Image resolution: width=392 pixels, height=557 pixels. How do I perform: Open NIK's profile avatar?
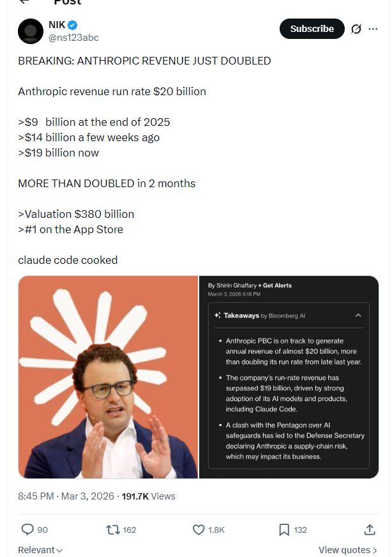point(31,31)
